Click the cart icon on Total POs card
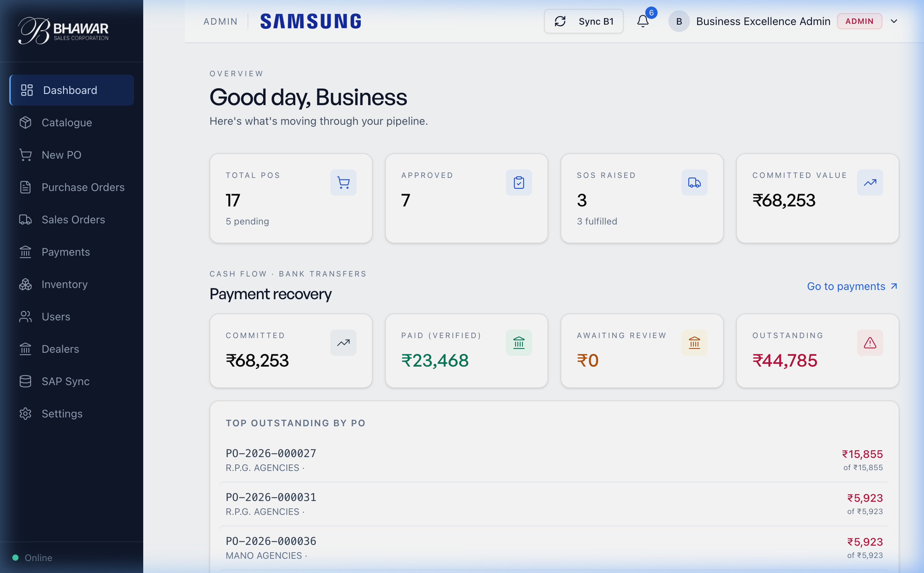This screenshot has height=573, width=924. coord(343,183)
